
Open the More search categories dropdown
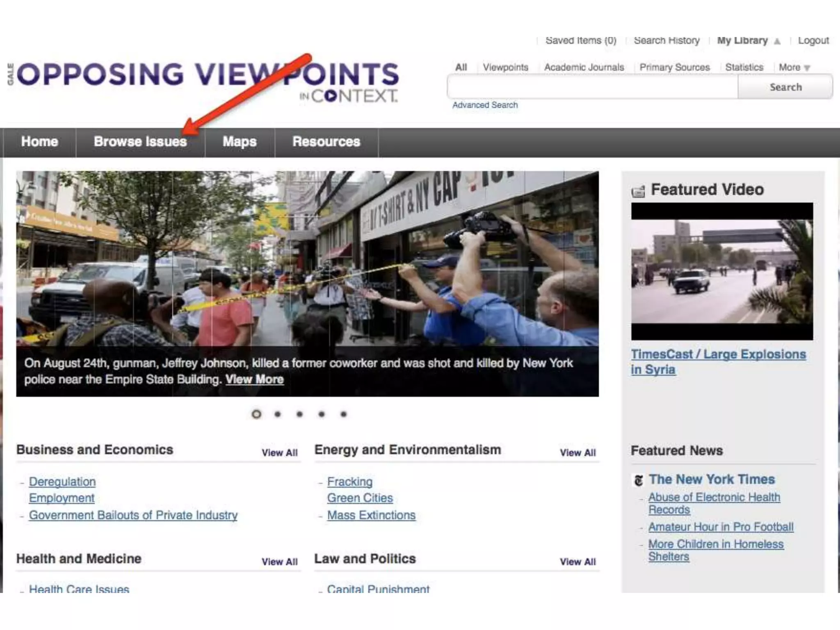coord(794,67)
